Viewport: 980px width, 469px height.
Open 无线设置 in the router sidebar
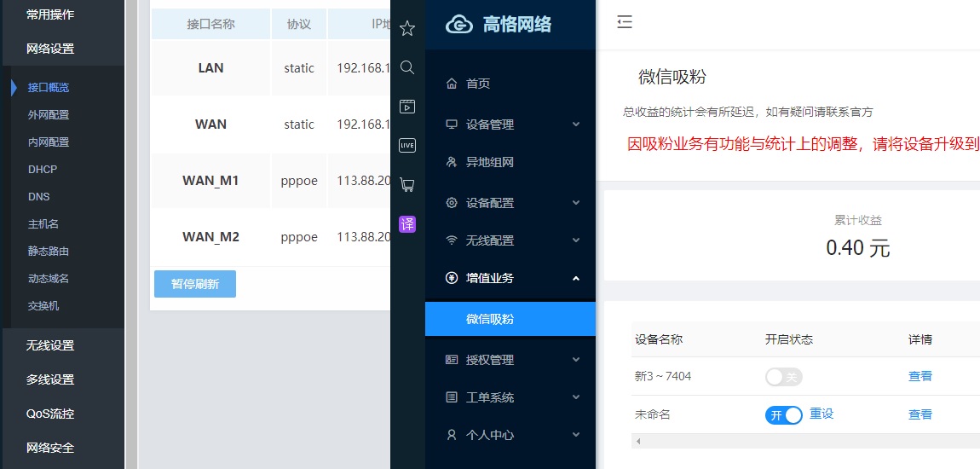coord(50,345)
